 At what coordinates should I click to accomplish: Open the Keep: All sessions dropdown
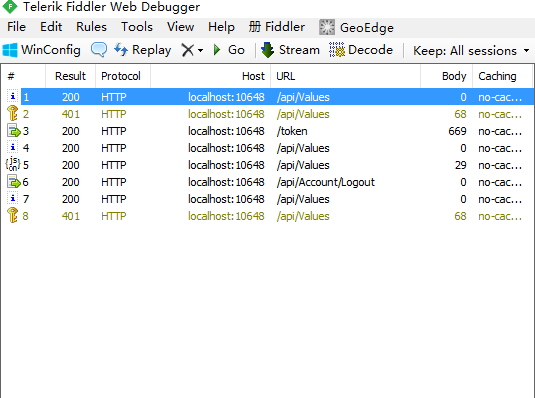click(471, 51)
